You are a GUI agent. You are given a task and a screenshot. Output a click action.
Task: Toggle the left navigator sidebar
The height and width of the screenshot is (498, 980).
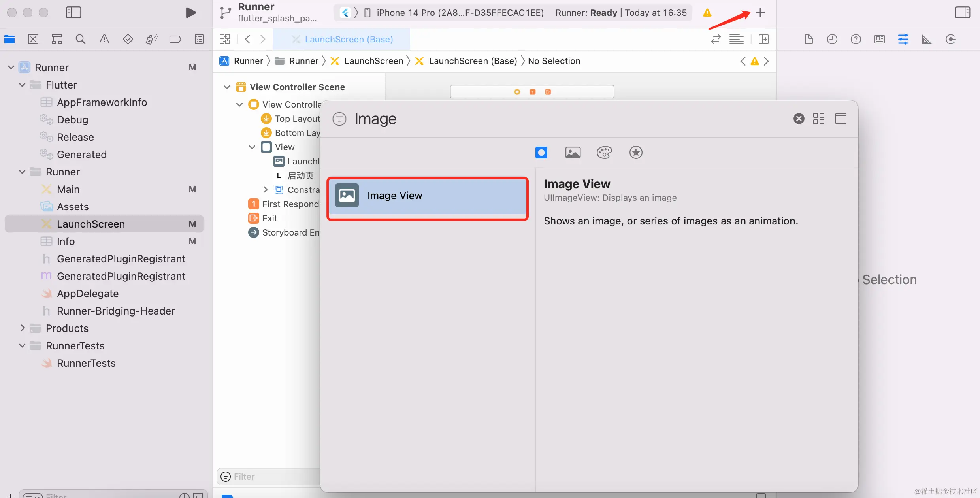click(x=73, y=13)
